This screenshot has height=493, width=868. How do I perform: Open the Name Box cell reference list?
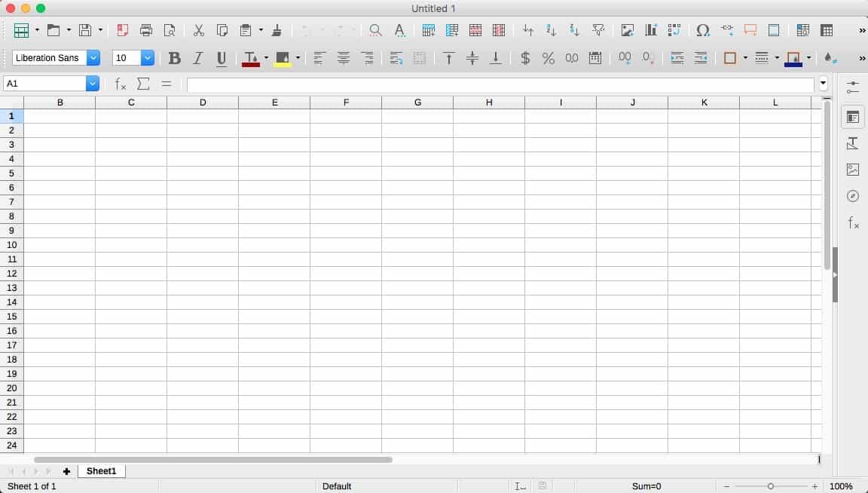click(92, 84)
